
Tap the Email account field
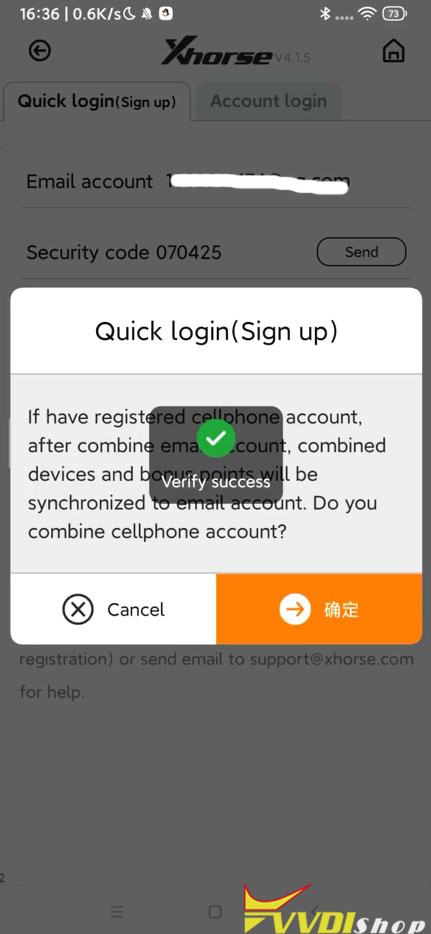(216, 182)
